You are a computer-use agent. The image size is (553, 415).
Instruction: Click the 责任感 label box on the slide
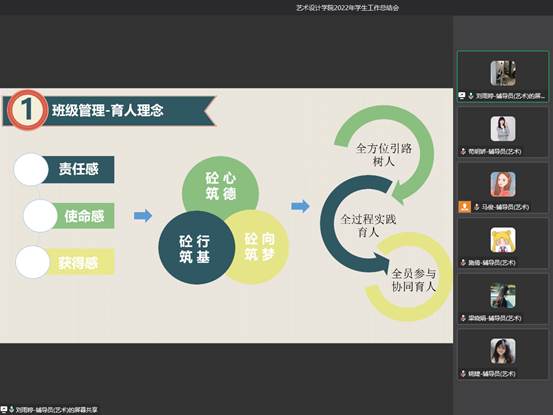(x=78, y=169)
